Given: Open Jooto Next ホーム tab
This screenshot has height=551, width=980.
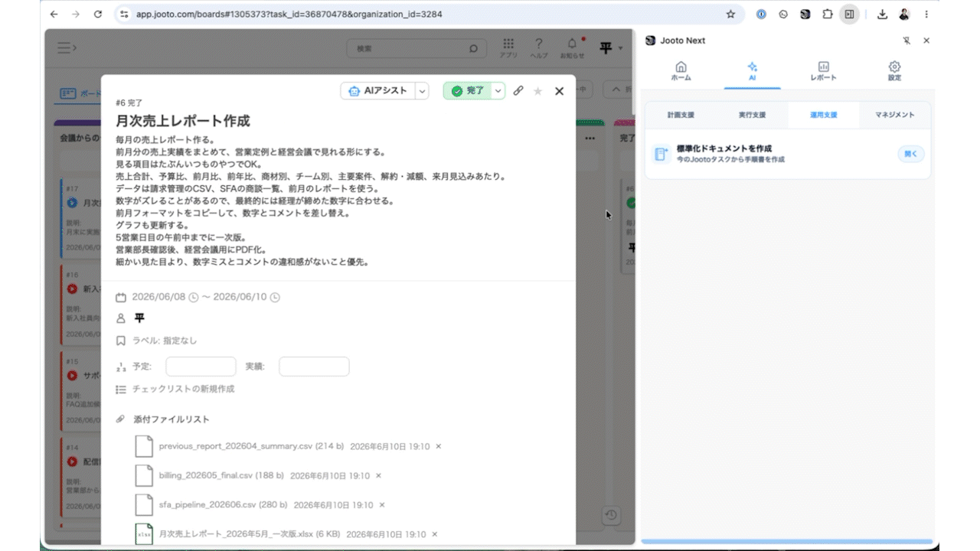Looking at the screenshot, I should click(x=681, y=71).
